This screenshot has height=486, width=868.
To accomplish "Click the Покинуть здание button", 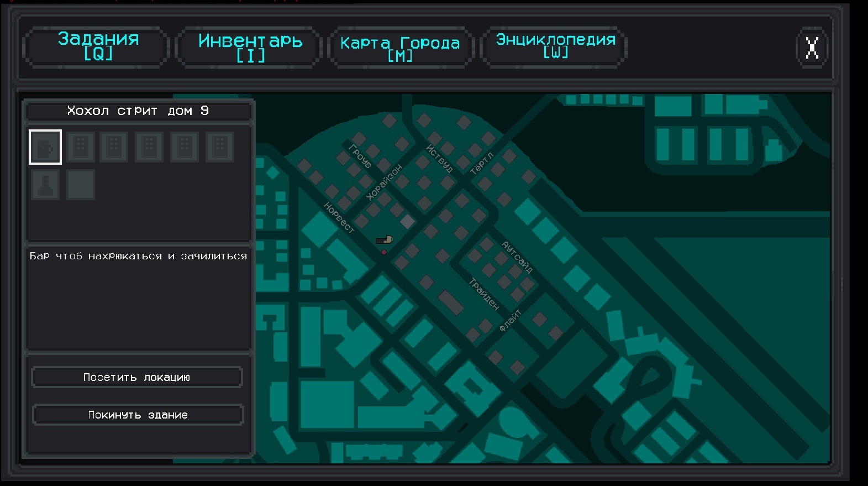I will point(138,415).
